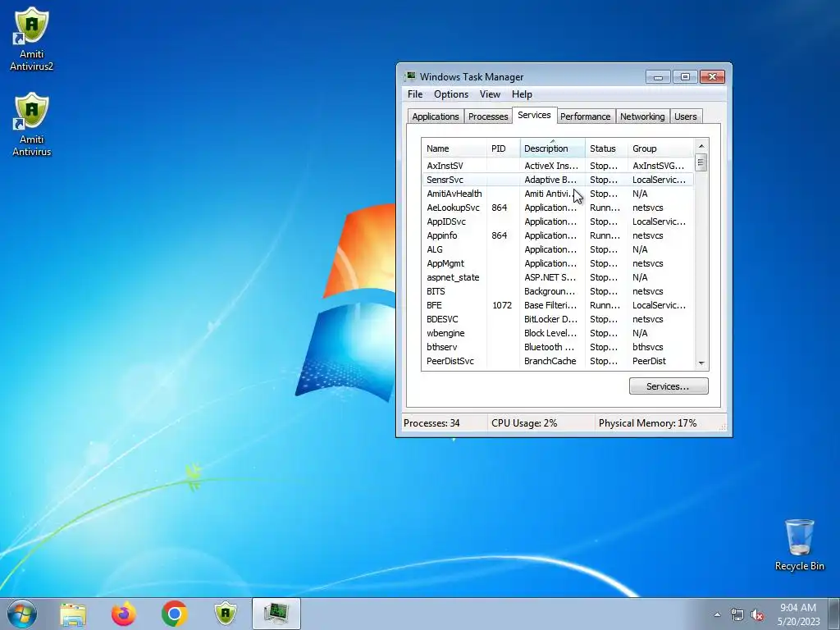The height and width of the screenshot is (630, 840).
Task: Launch Firefox from the taskbar
Action: pos(124,614)
